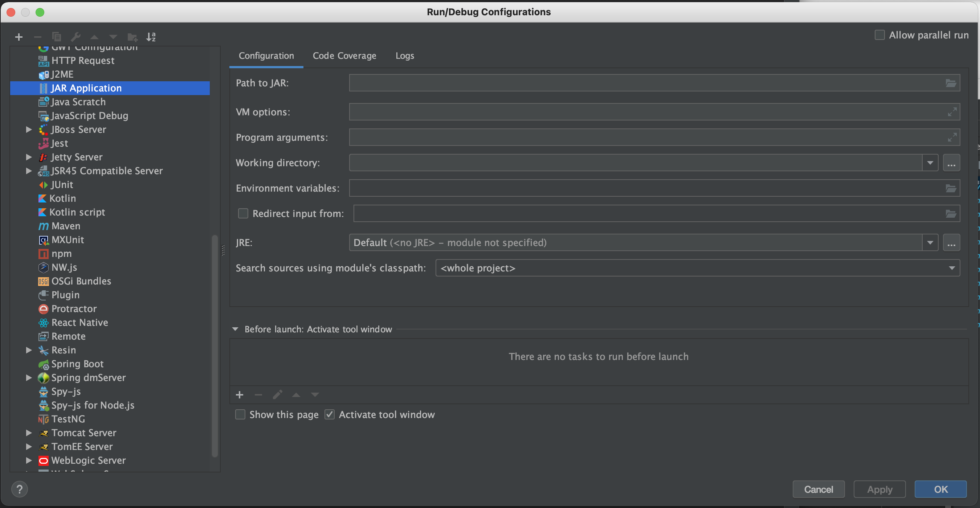
Task: Move before launch task down
Action: coord(315,395)
